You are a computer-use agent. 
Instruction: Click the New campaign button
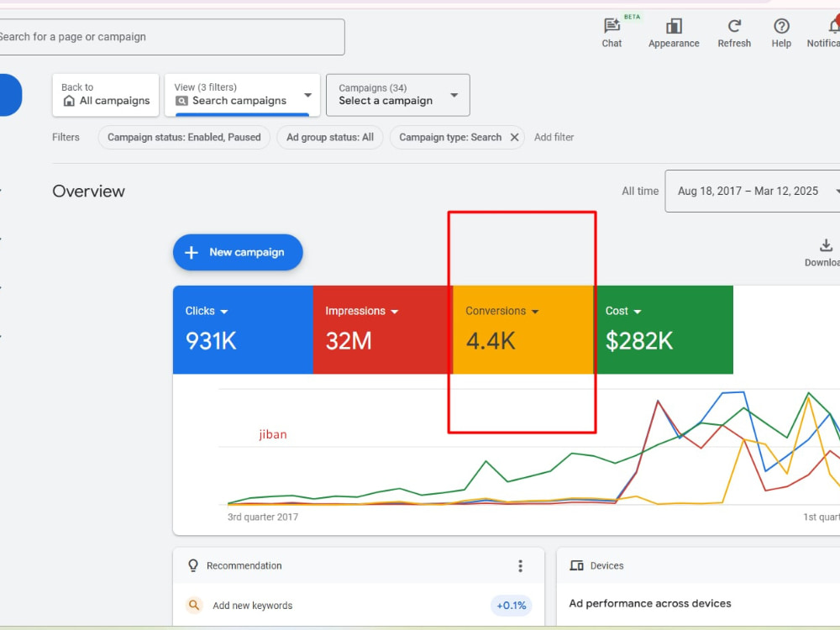(238, 252)
